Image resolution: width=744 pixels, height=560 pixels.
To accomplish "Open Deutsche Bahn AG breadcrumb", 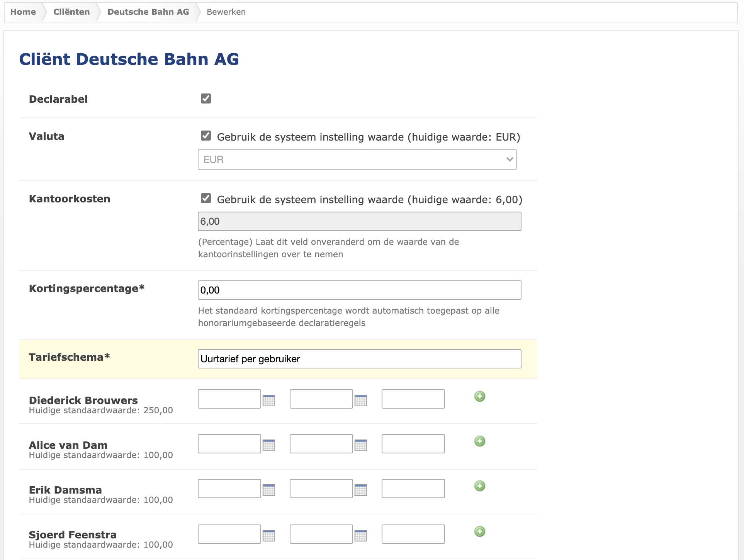I will click(148, 12).
